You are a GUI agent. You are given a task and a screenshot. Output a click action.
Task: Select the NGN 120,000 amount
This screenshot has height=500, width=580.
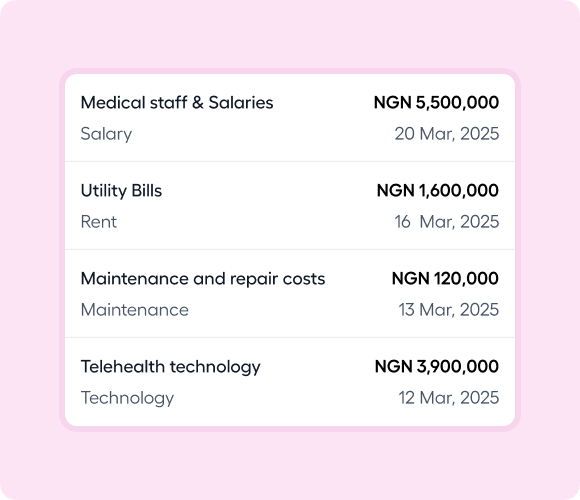[445, 279]
